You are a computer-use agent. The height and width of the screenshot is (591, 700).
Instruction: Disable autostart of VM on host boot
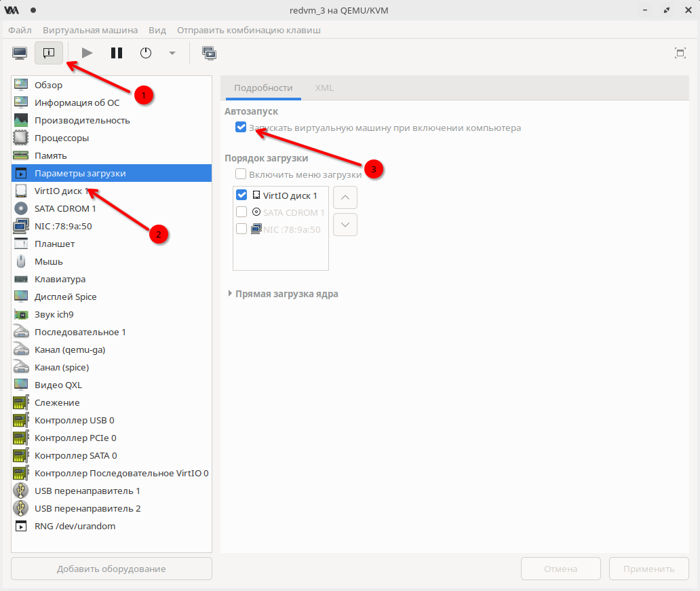pos(241,128)
